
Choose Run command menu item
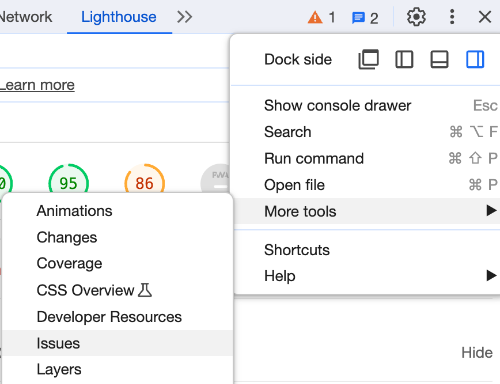coord(365,158)
